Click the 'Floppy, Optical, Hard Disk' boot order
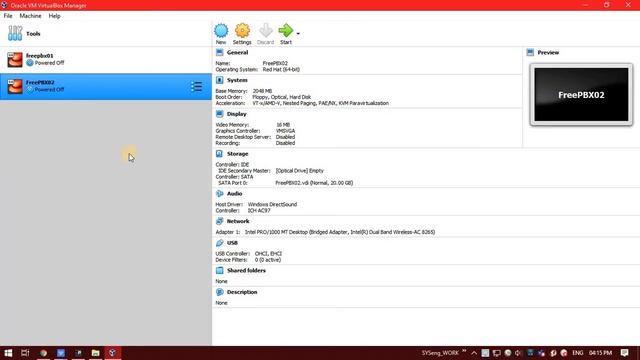 (282, 97)
